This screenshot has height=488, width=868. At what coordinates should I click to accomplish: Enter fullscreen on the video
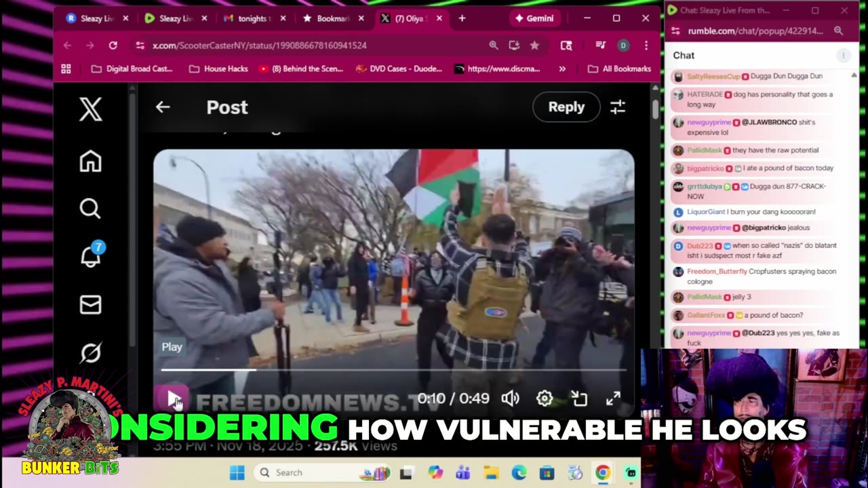(613, 399)
